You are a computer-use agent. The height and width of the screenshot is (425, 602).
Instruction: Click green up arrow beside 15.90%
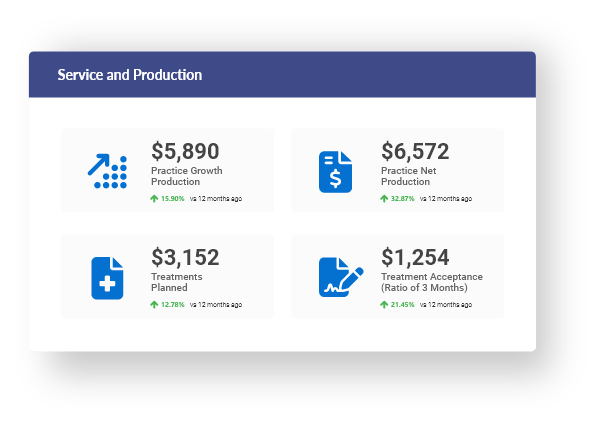pyautogui.click(x=154, y=198)
